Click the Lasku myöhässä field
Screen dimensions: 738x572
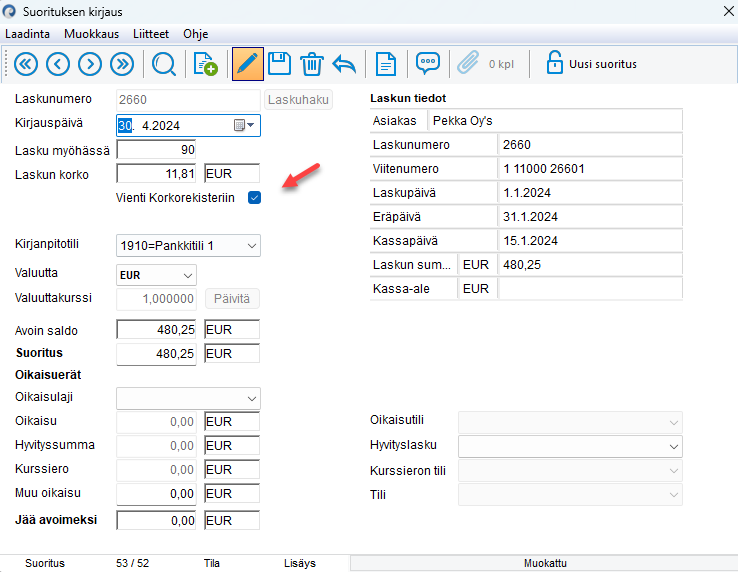(x=156, y=150)
